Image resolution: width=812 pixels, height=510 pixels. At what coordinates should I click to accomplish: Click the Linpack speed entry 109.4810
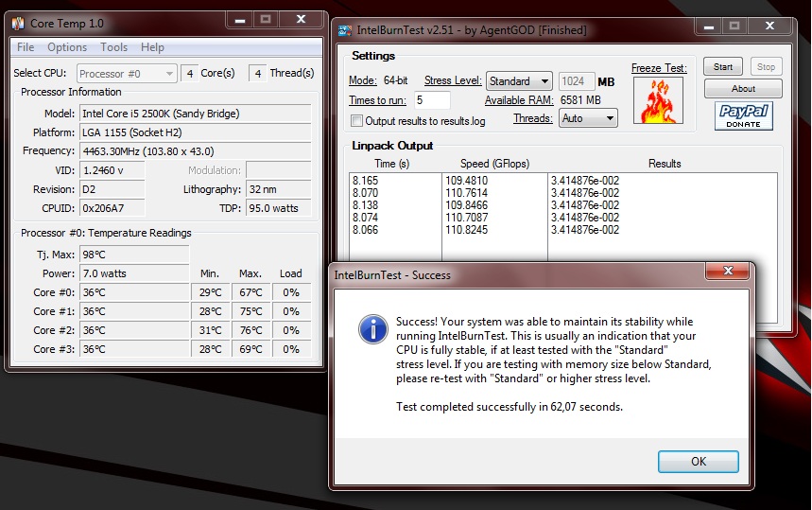(x=467, y=181)
